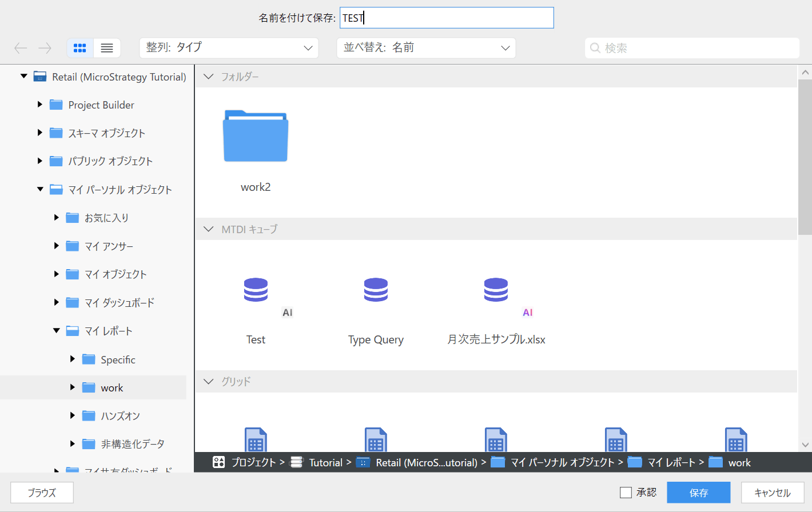
Task: Enable the 承認 checkbox
Action: (x=626, y=493)
